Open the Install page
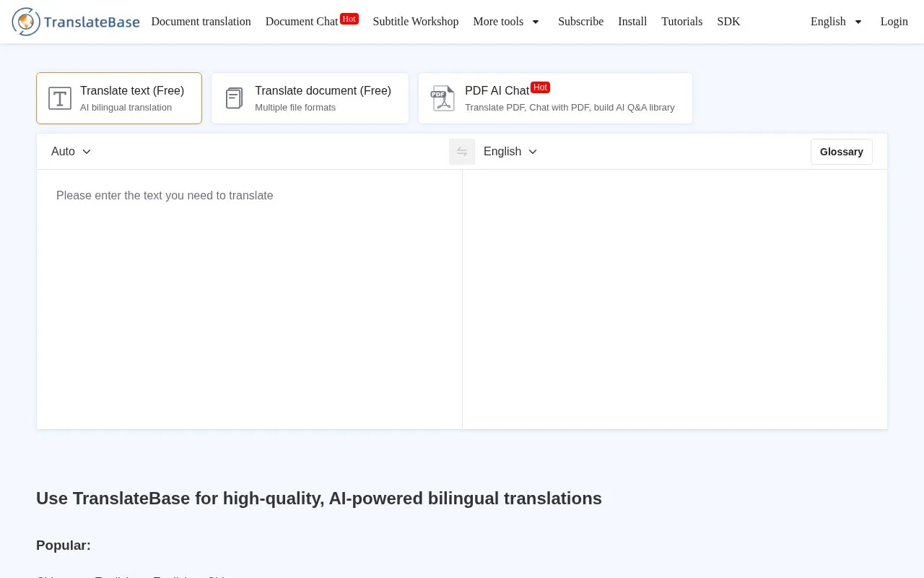Screen dimensions: 924x578 pos(632,22)
